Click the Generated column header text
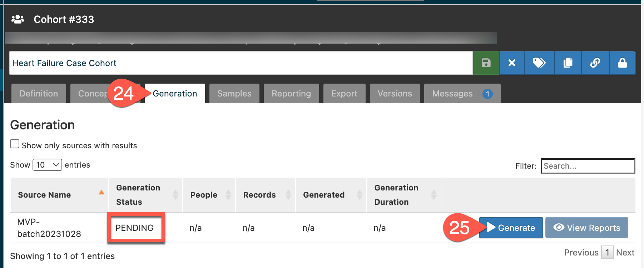 pos(324,195)
